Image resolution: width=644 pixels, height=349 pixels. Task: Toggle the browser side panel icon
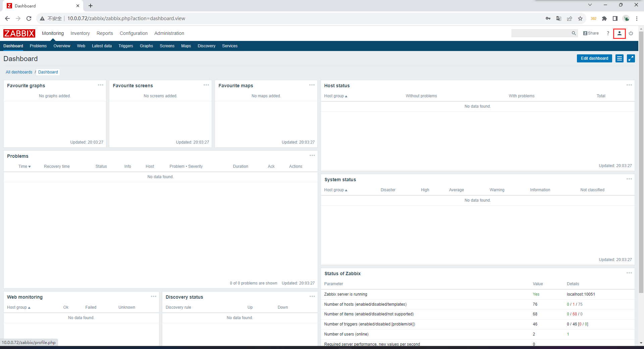615,18
